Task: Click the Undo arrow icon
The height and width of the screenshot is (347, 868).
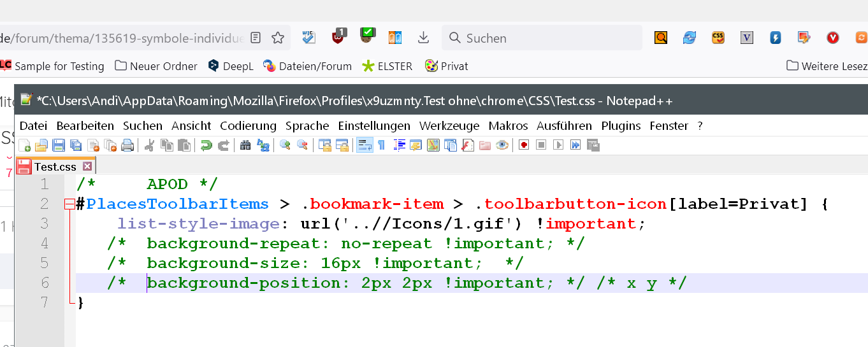Action: [206, 146]
